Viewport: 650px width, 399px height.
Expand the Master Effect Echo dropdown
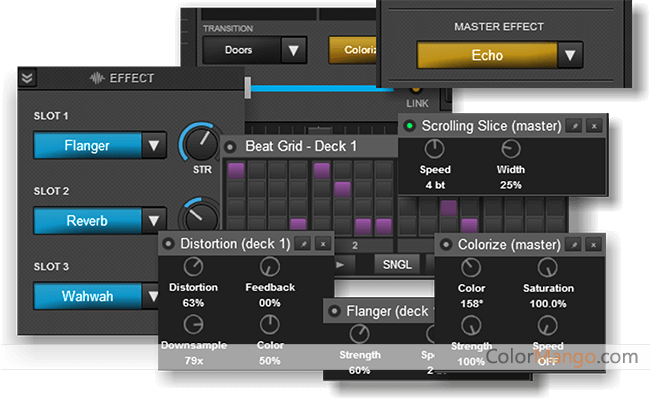(x=570, y=55)
